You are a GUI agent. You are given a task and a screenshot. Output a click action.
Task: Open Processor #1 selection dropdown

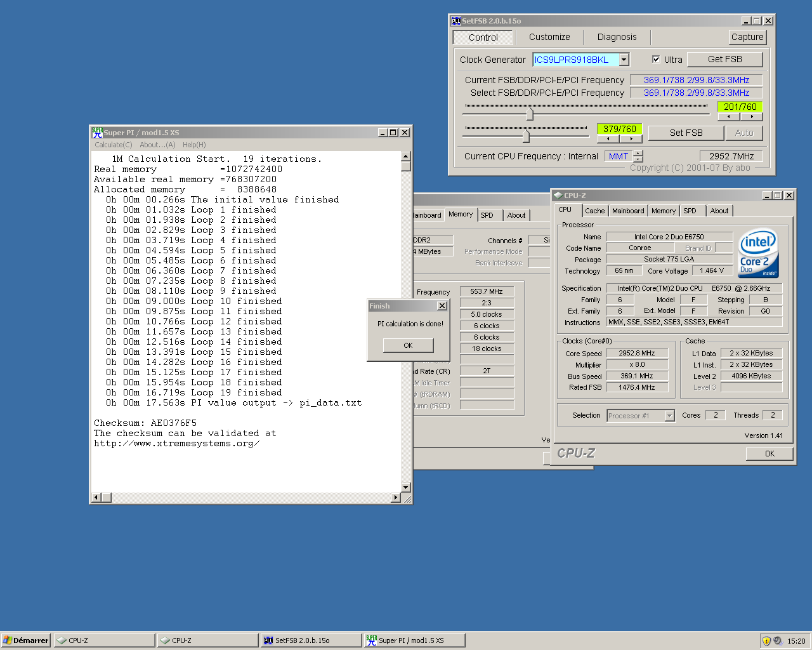click(x=669, y=416)
